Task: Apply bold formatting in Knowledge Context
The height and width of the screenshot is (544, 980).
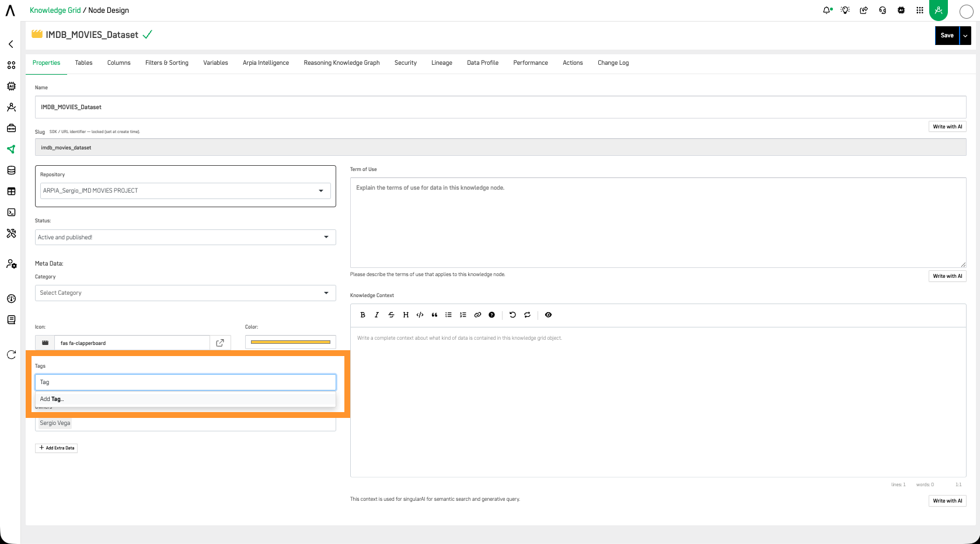Action: 362,315
